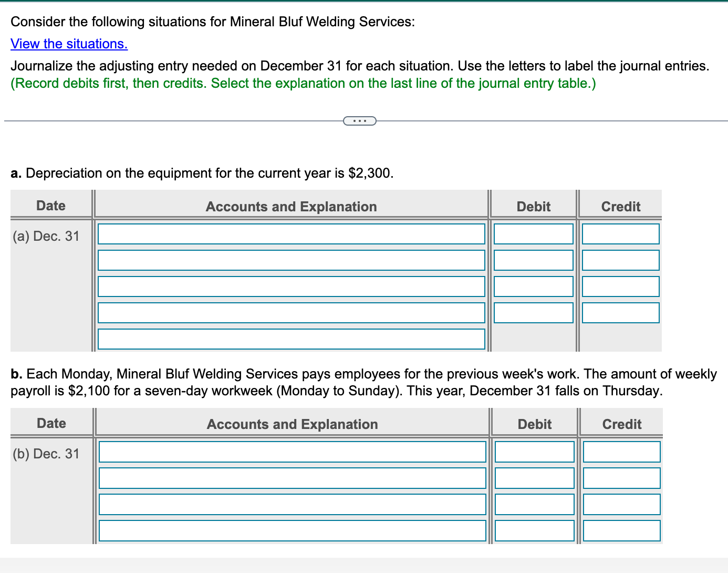Click 'b. Each Monday' situation paragraph
The height and width of the screenshot is (573, 728).
(x=363, y=382)
